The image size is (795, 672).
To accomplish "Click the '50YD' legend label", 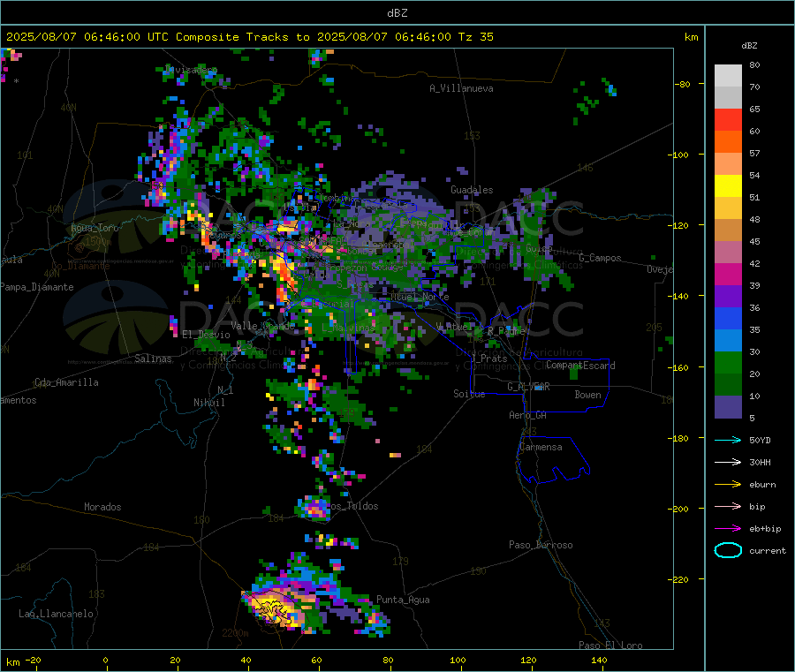I will 760,440.
